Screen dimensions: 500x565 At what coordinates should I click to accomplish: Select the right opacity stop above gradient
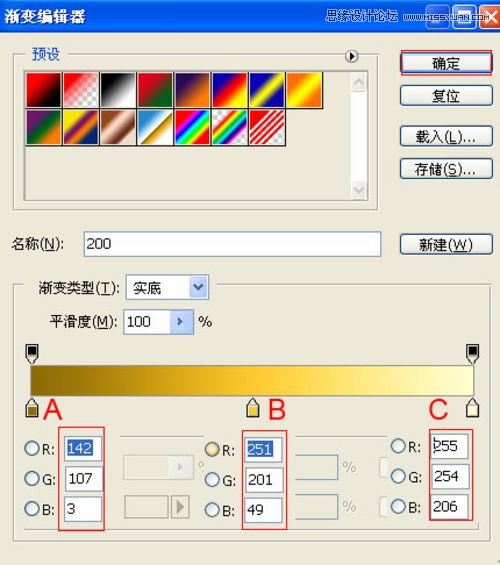472,353
